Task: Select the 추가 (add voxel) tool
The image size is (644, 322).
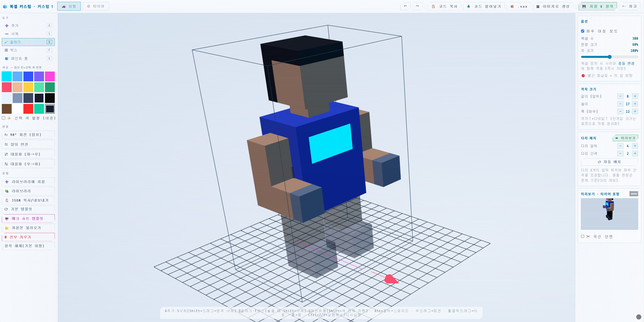Action: [x=28, y=26]
